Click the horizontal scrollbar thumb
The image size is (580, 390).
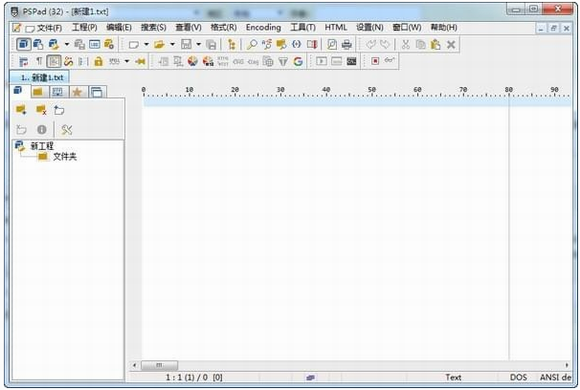(159, 365)
